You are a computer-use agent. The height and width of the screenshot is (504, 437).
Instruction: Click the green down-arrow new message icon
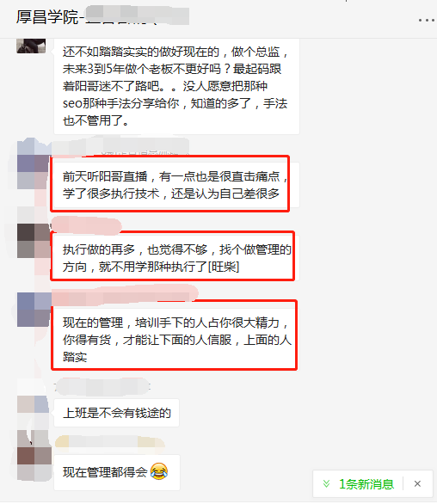[x=326, y=483]
